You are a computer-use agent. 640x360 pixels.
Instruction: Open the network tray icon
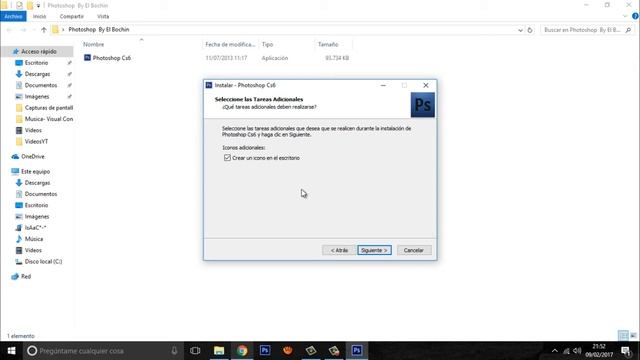click(x=566, y=351)
